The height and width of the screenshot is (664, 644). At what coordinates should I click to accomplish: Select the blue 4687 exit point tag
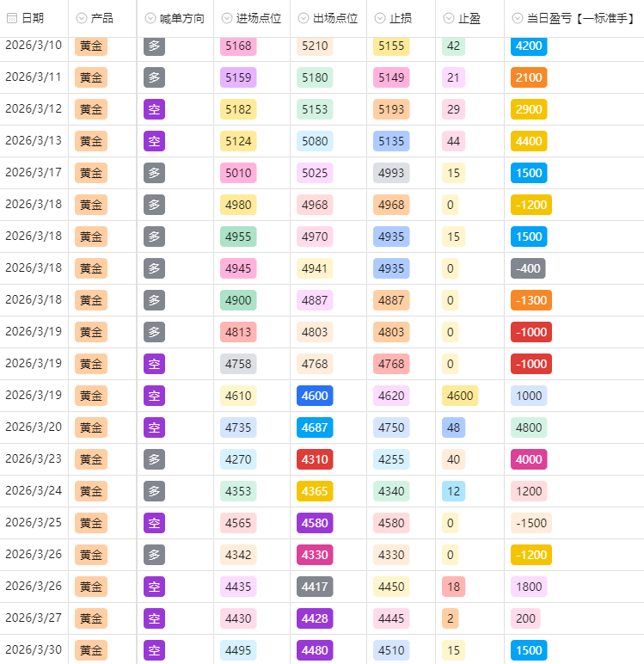click(315, 427)
